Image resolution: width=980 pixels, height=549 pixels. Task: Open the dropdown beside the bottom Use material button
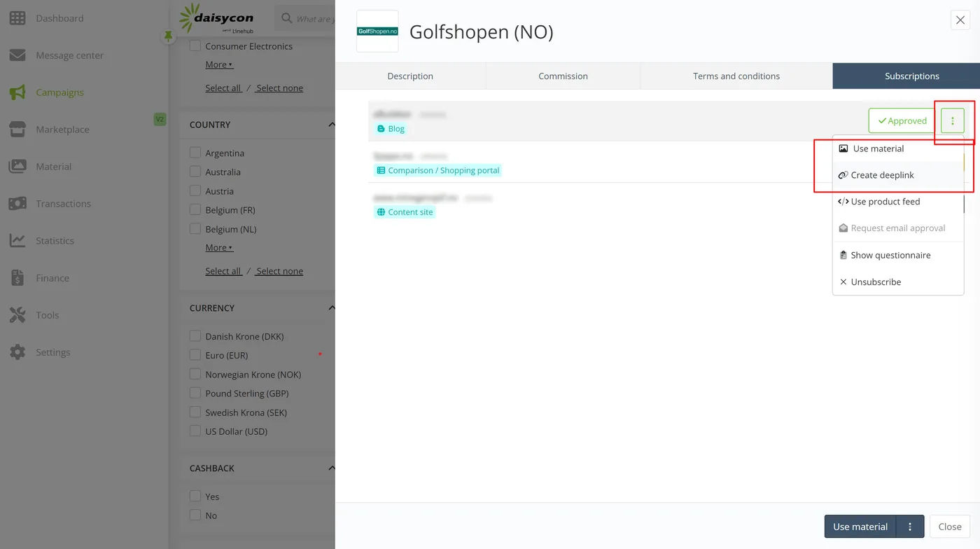pos(910,527)
